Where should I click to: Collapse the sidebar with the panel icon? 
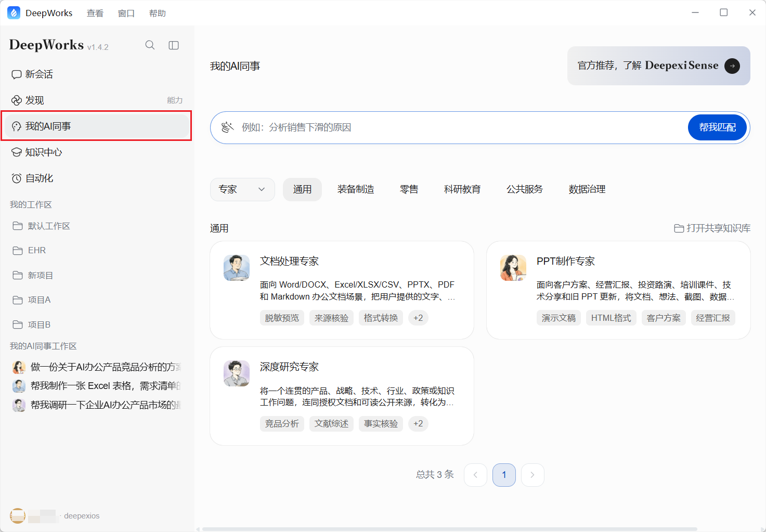point(174,45)
